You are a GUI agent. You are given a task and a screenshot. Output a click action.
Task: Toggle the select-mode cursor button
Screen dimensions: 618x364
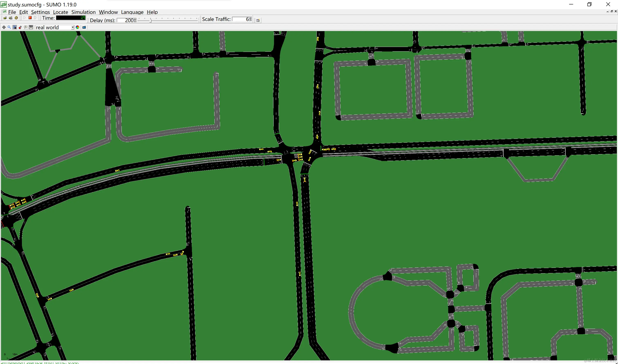click(15, 27)
